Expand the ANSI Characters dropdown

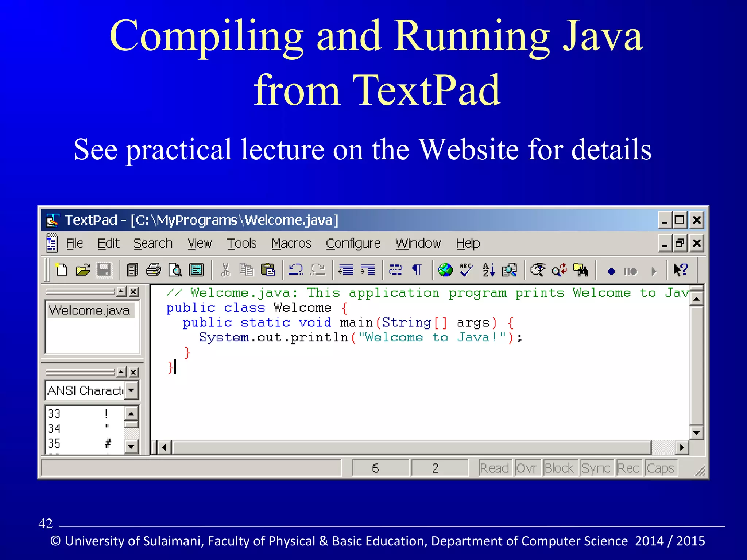coord(131,390)
